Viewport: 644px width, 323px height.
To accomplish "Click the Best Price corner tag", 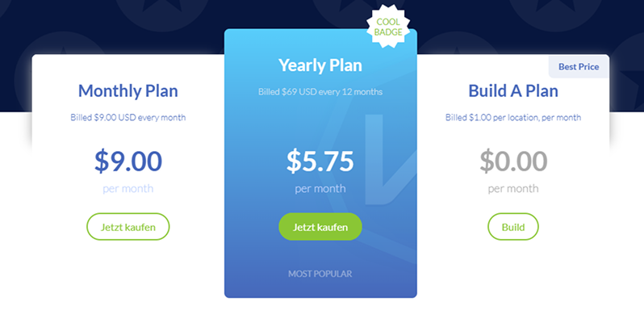I will point(579,66).
